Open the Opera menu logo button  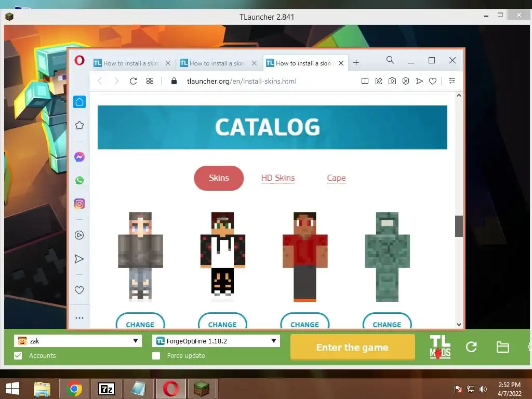[79, 61]
